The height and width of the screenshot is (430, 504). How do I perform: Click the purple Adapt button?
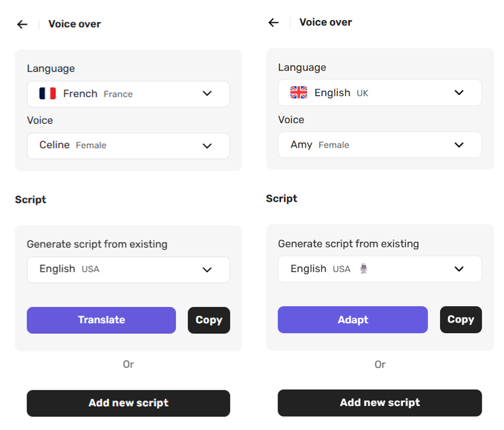[353, 320]
